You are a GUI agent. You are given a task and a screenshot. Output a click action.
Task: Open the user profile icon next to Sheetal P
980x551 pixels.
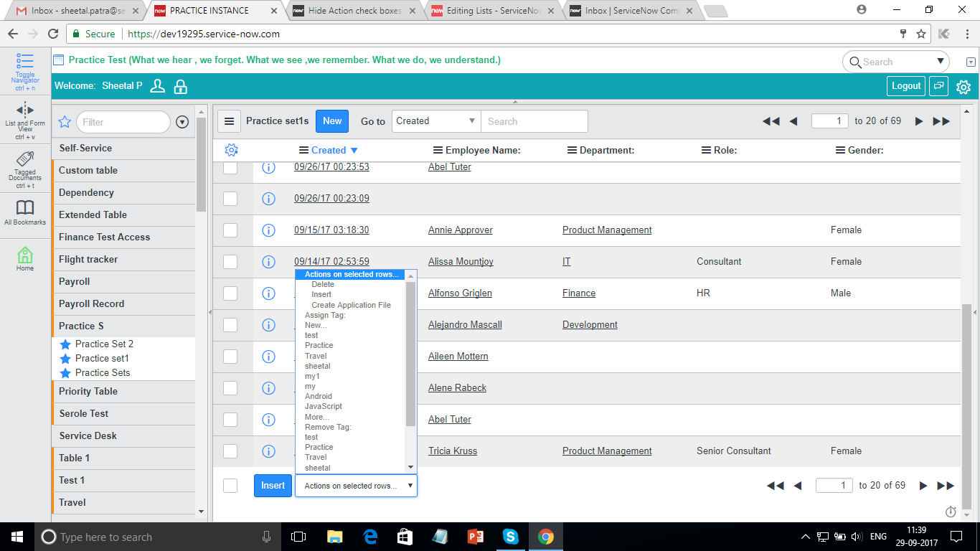pos(157,85)
